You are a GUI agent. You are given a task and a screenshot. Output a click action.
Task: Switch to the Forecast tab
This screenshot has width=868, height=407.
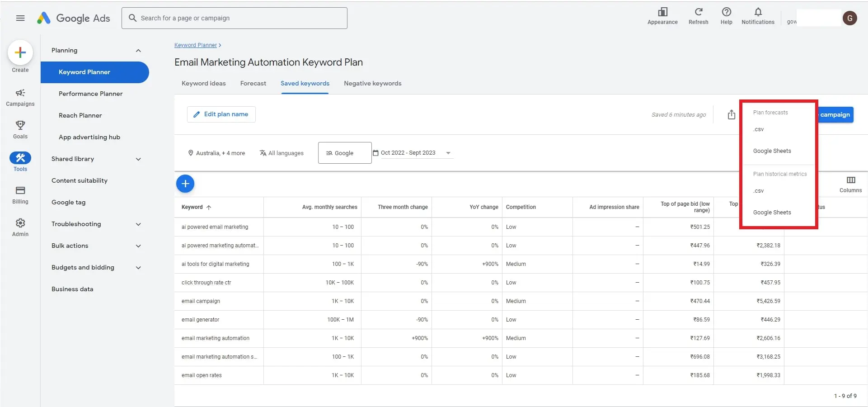[x=253, y=84]
